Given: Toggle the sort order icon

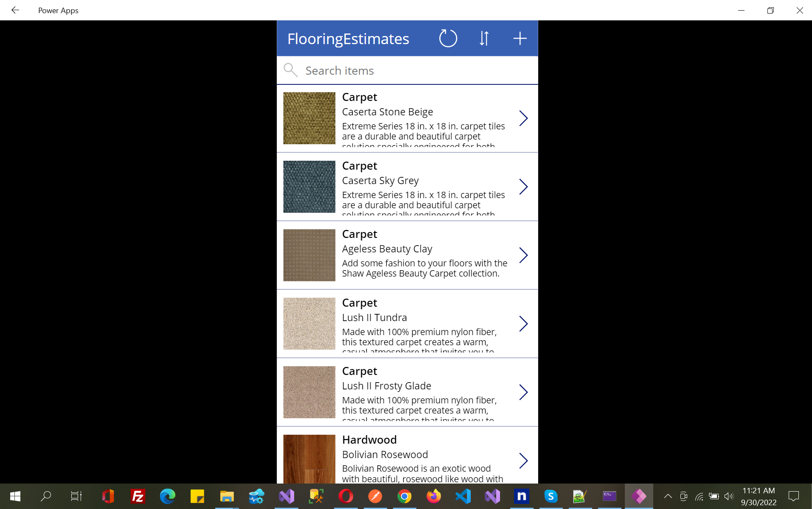Looking at the screenshot, I should (x=484, y=39).
